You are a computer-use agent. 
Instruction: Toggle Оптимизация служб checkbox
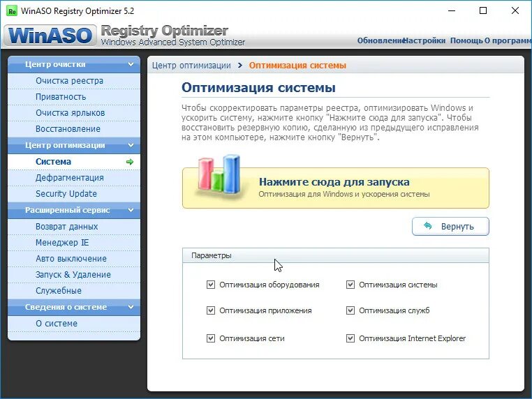(350, 310)
